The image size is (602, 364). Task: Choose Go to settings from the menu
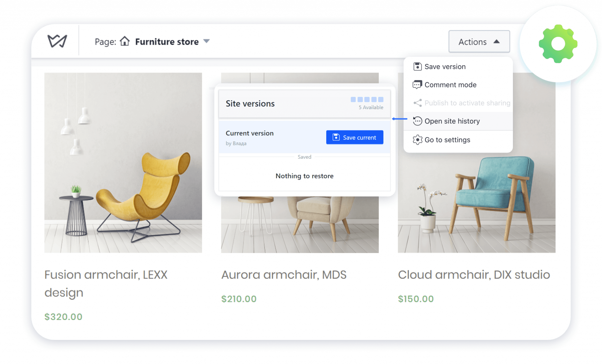tap(447, 140)
